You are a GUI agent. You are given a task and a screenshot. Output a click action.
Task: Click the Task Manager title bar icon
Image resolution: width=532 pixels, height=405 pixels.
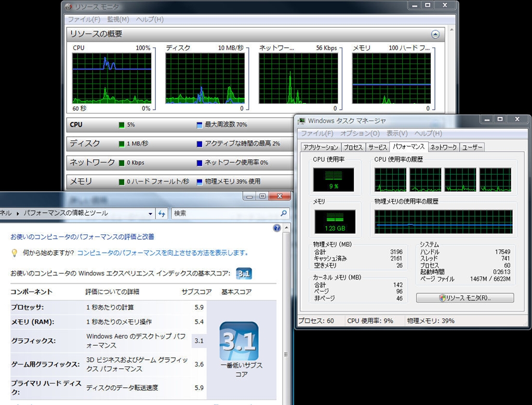pos(301,121)
